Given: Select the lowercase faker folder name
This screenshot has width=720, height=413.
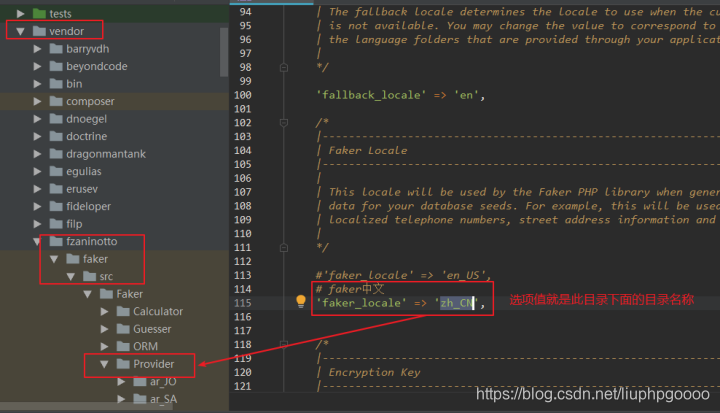Looking at the screenshot, I should click(x=96, y=259).
